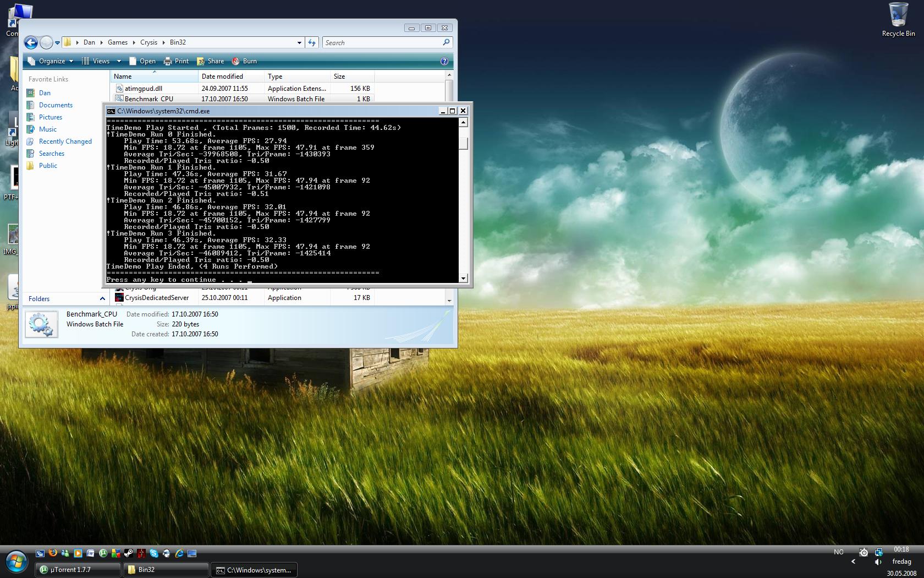Open the address bar history dropdown
Viewport: 924px width, 578px height.
pos(299,42)
